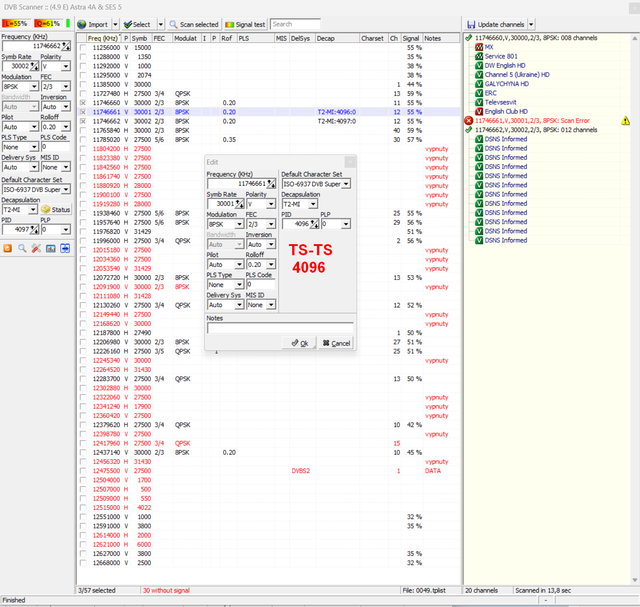Viewport: 640px width, 607px height.
Task: Open Modulation dropdown in left panel
Action: [x=34, y=87]
